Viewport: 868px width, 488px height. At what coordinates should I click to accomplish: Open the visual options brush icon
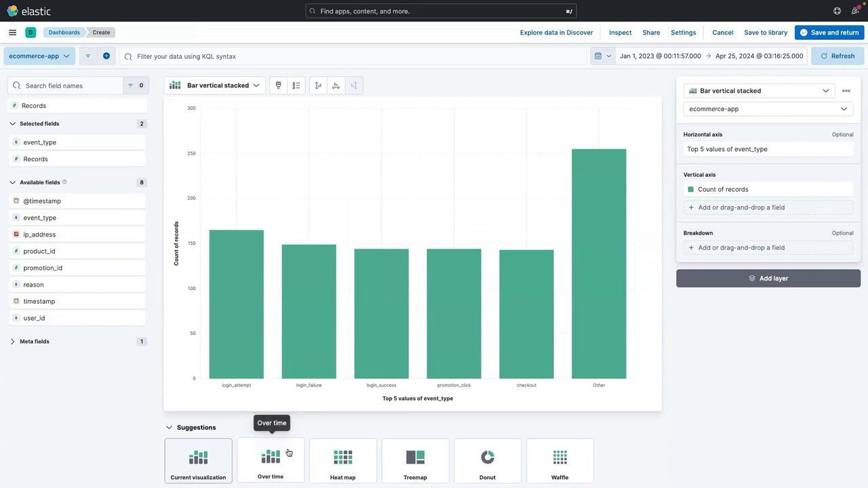click(x=278, y=85)
